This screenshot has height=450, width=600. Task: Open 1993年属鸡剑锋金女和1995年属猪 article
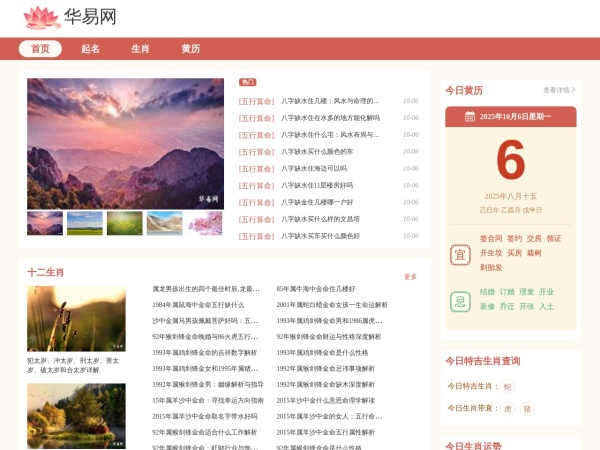pos(205,368)
